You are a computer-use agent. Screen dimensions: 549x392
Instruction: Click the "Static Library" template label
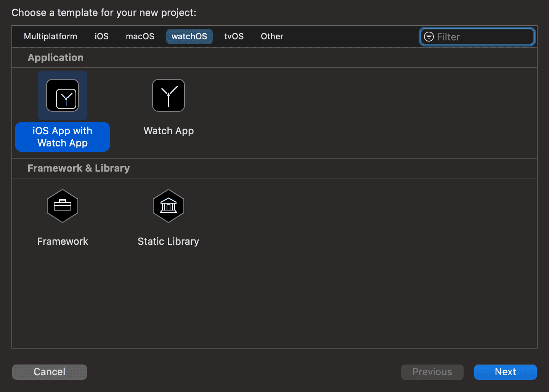(x=169, y=241)
